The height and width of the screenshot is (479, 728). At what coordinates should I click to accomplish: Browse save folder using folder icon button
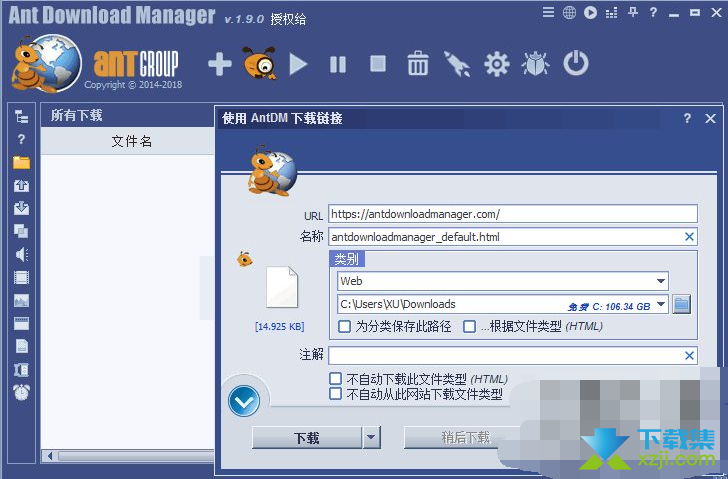pyautogui.click(x=682, y=304)
